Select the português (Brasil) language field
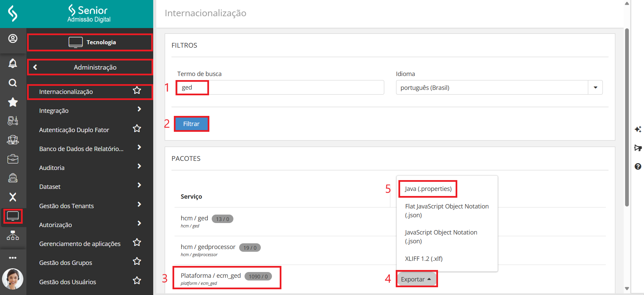Screen dimensions: 644x295 [492, 88]
